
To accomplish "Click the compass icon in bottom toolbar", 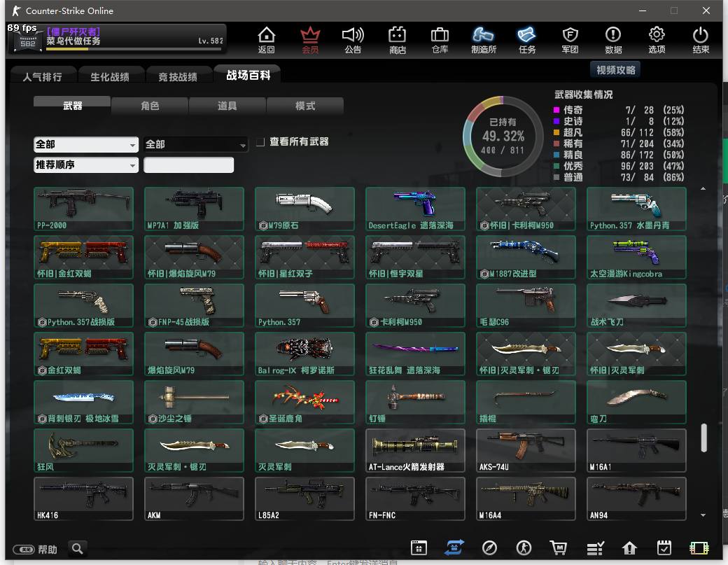I will pos(489,548).
